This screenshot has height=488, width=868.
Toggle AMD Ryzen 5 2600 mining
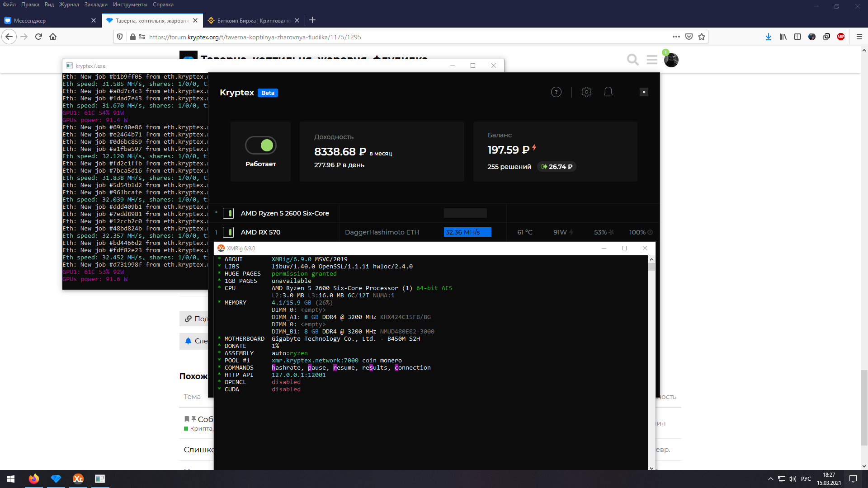click(228, 213)
